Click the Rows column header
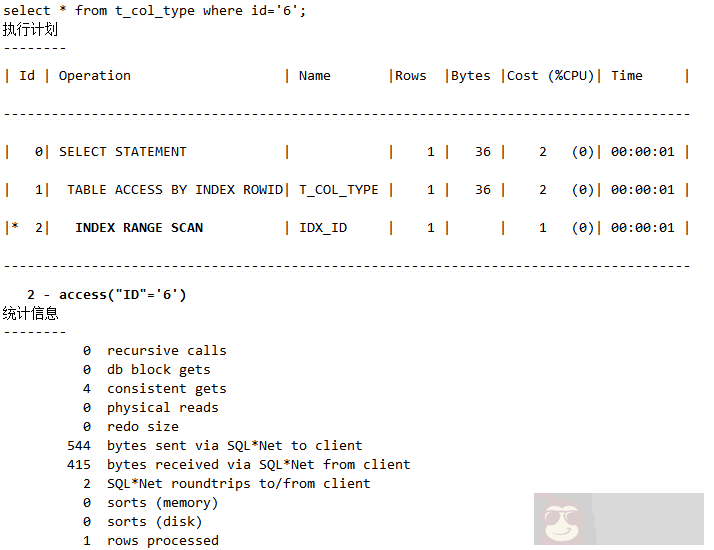This screenshot has height=550, width=714. click(411, 76)
